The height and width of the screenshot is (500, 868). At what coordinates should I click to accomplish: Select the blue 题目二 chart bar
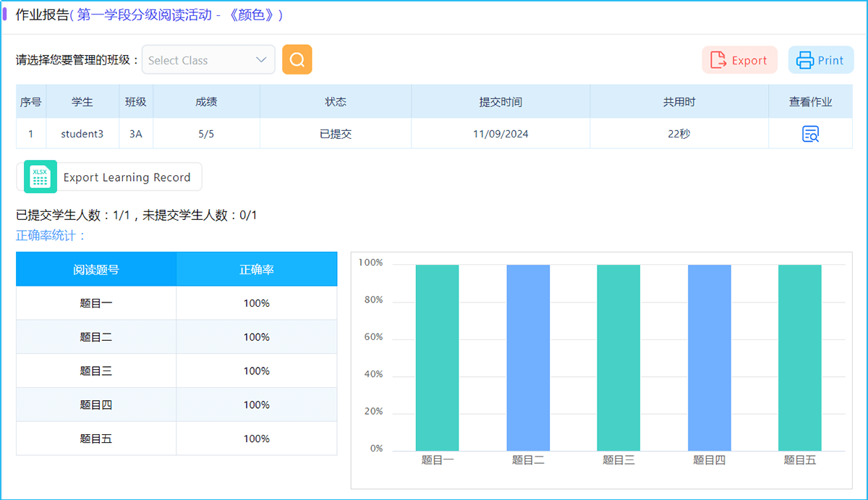pyautogui.click(x=528, y=357)
